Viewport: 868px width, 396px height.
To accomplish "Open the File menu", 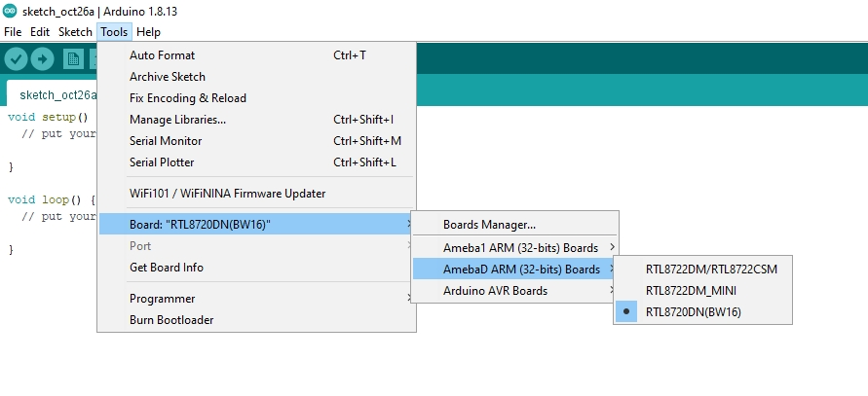I will (x=13, y=32).
